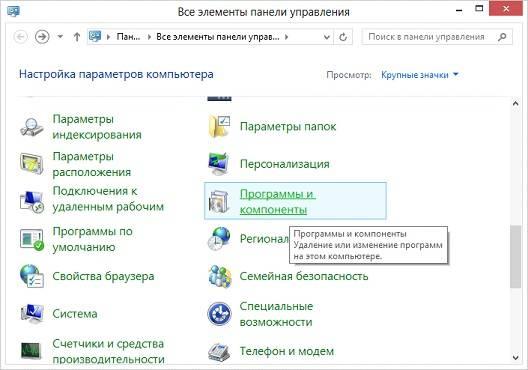Open the Программы и компоненты icon

(x=219, y=201)
